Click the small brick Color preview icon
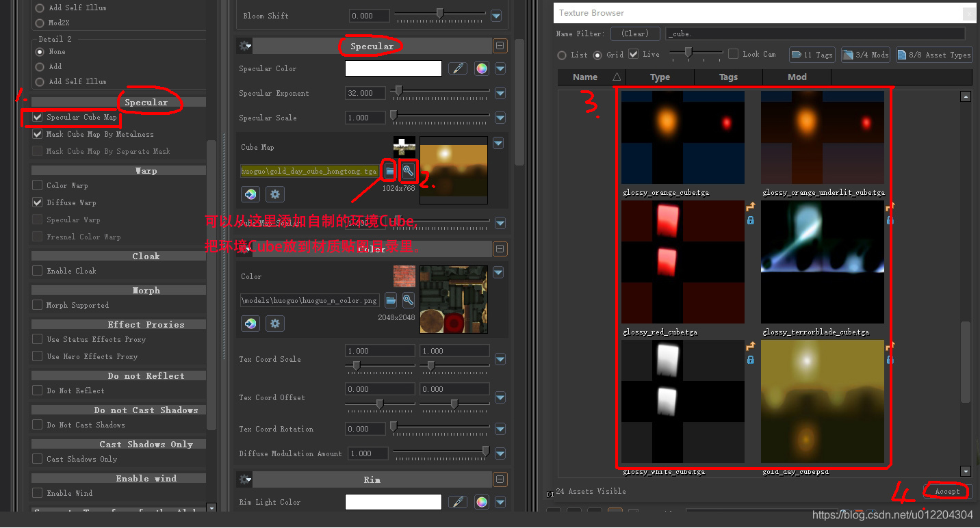This screenshot has width=980, height=528. coord(404,276)
